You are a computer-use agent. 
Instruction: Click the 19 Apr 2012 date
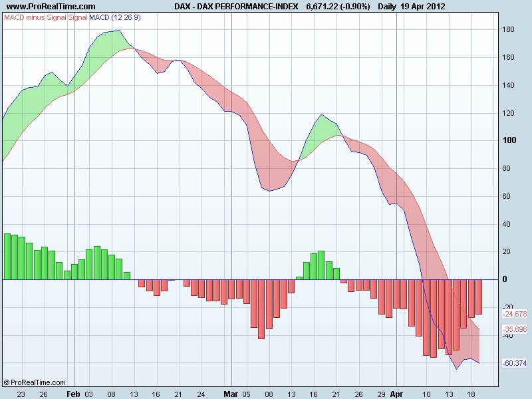pyautogui.click(x=423, y=7)
